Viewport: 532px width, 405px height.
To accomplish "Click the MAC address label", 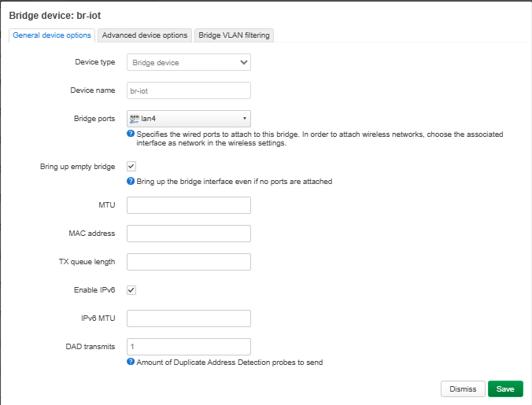I will (x=92, y=234).
